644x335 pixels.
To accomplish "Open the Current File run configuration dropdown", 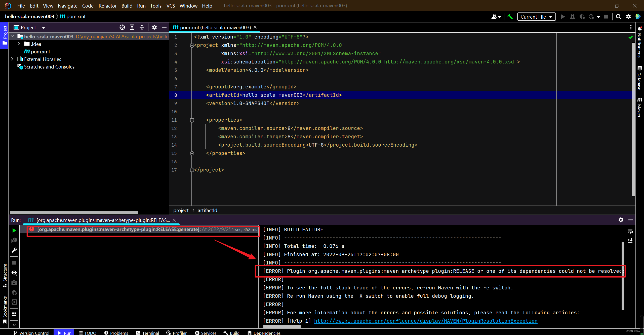I will (536, 17).
